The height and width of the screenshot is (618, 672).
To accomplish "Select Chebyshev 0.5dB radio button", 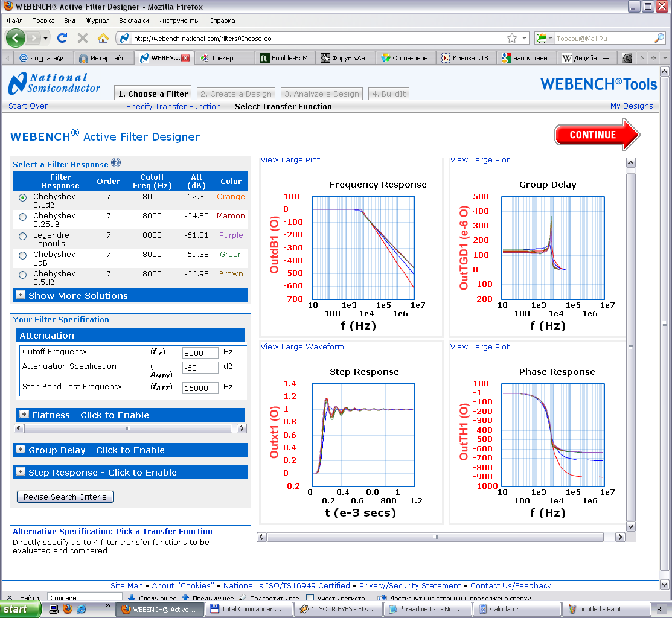I will [x=23, y=275].
